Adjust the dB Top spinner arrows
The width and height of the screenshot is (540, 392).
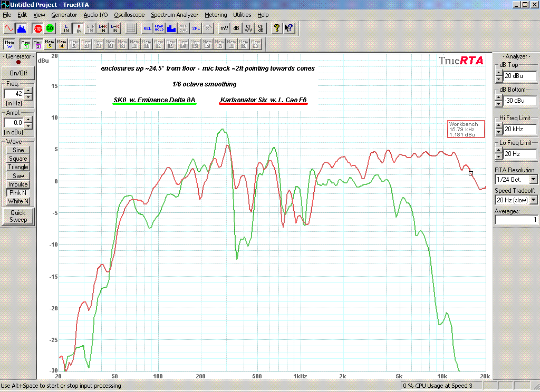click(499, 76)
